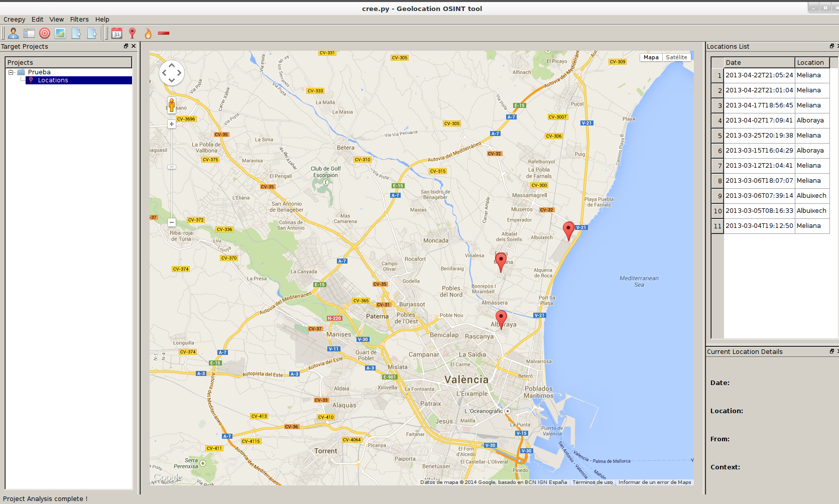839x504 pixels.
Task: Switch map to Mapa view
Action: click(651, 57)
